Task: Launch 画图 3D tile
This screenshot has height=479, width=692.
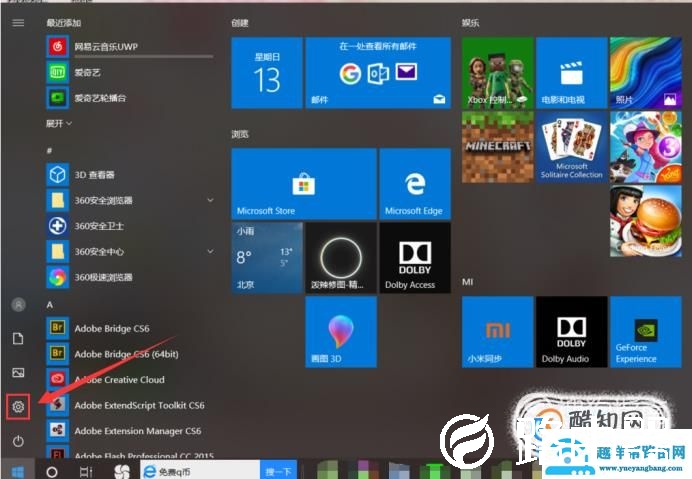Action: (x=341, y=332)
